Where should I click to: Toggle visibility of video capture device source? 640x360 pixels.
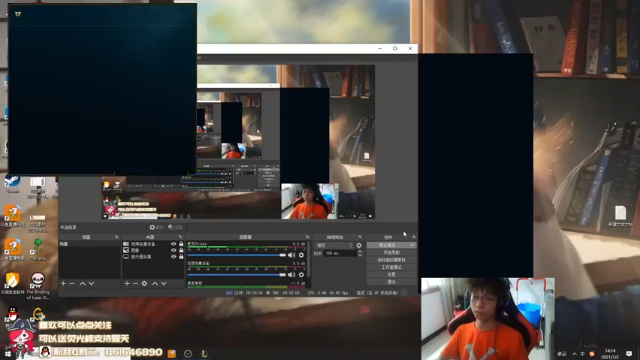(173, 244)
